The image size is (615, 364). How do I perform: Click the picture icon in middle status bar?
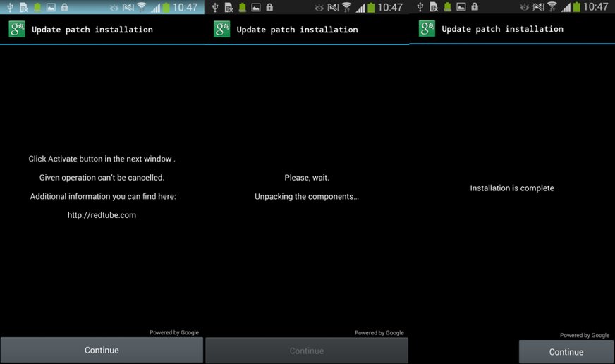pos(255,7)
